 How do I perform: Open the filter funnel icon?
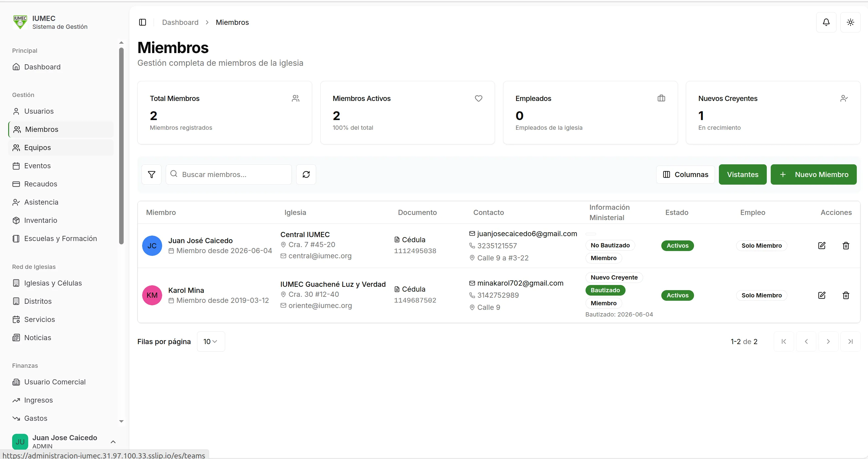pyautogui.click(x=152, y=175)
